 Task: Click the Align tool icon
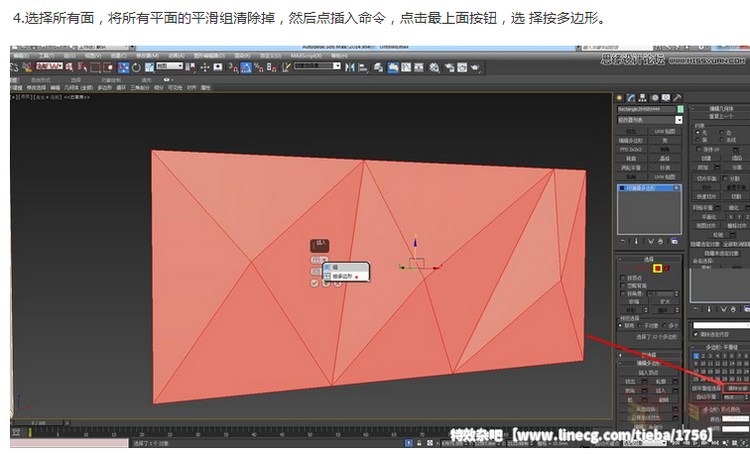(x=363, y=67)
